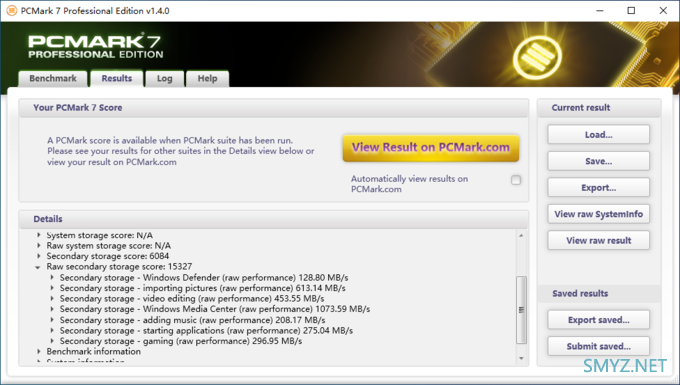Click Export saved... button

pyautogui.click(x=598, y=320)
